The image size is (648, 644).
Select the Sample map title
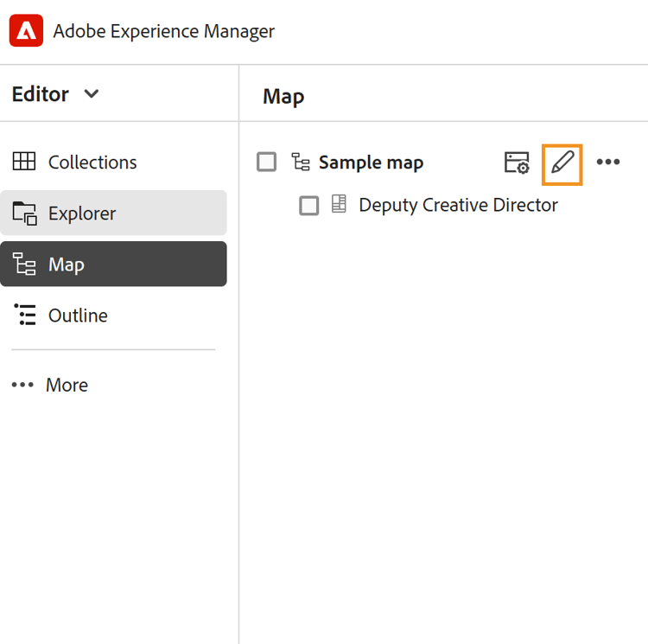click(371, 163)
